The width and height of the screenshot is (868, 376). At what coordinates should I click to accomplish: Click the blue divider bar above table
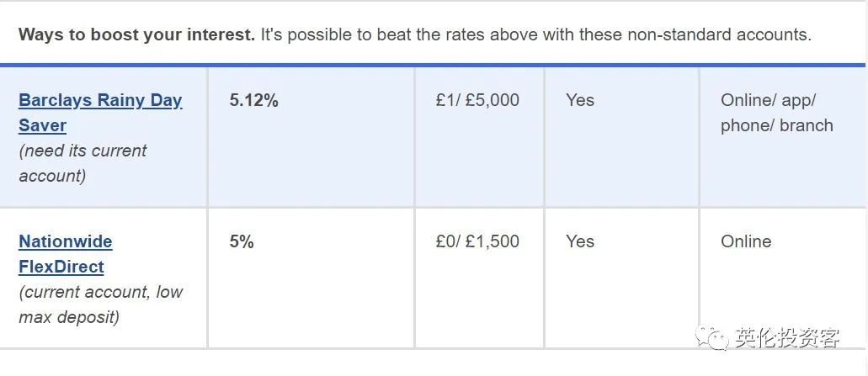click(433, 66)
